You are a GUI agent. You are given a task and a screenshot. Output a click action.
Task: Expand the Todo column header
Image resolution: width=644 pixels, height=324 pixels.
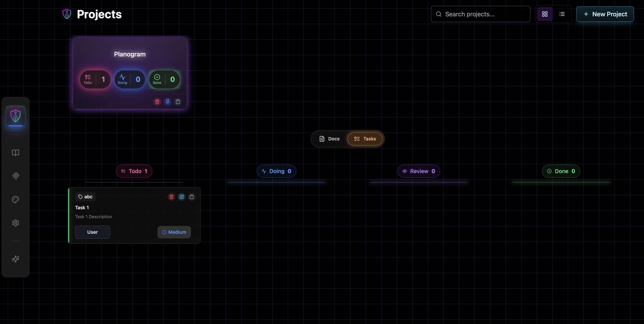click(134, 171)
